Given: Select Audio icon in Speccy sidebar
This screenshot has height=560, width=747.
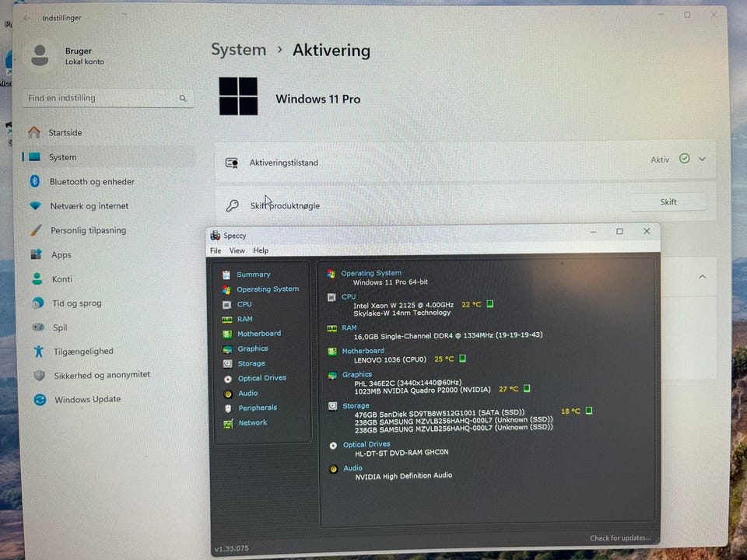Looking at the screenshot, I should point(228,394).
